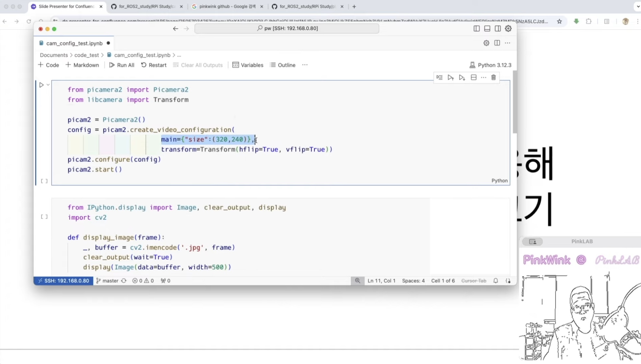This screenshot has height=364, width=641.
Task: Click the notebook vertical scrollbar
Action: point(514,102)
